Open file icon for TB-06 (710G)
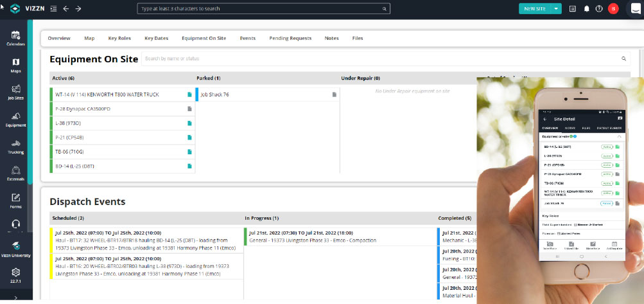Viewport: 644px width, 304px height. coord(189,152)
